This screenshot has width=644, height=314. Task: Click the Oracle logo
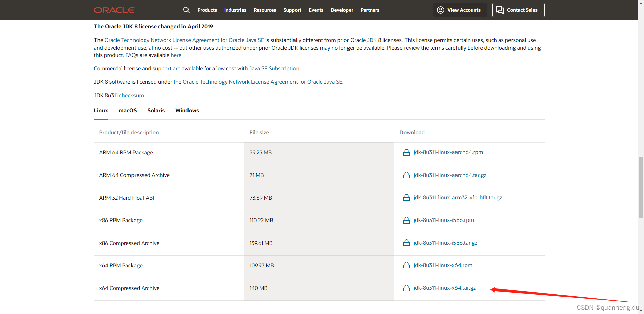[114, 10]
